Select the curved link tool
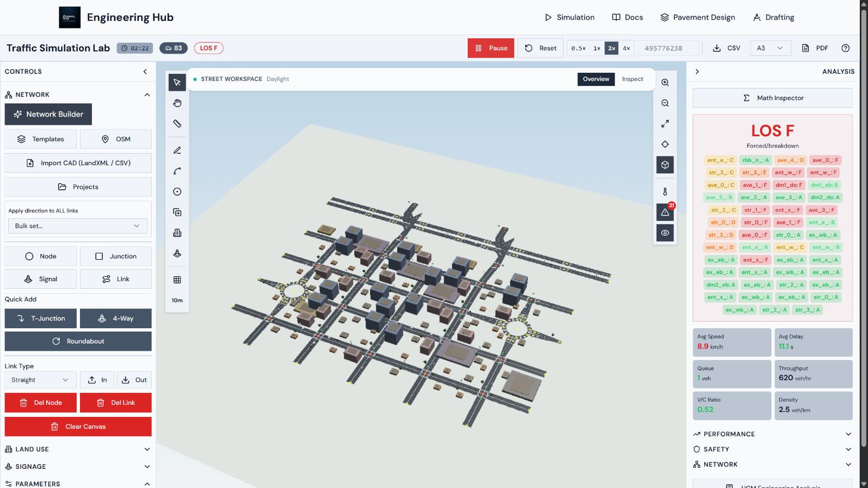 point(177,171)
